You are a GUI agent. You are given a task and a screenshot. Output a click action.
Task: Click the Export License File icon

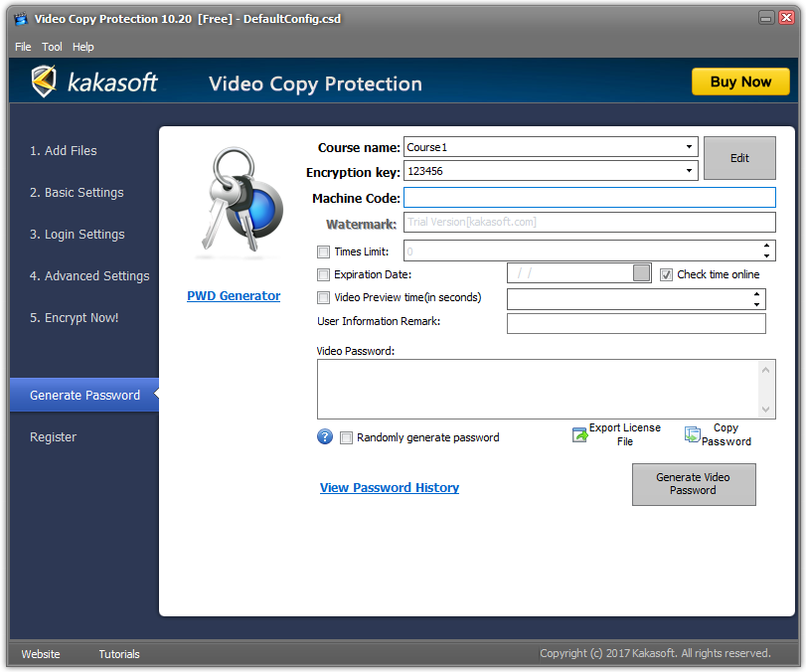point(579,435)
